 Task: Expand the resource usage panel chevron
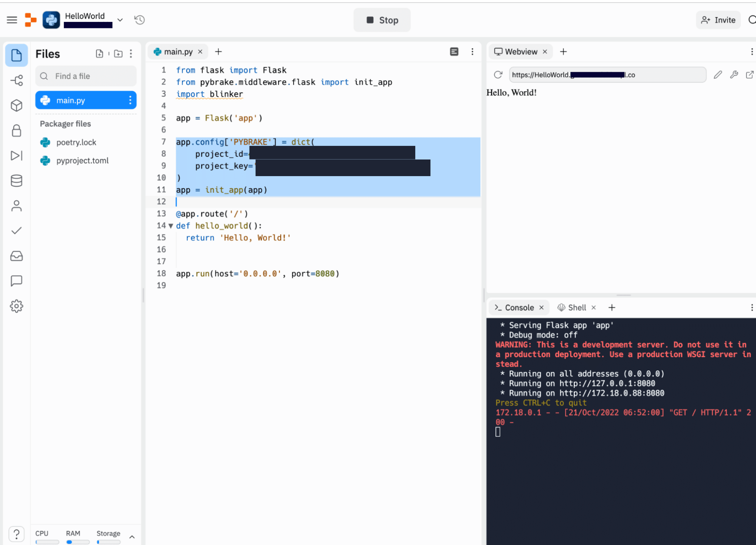(x=132, y=537)
